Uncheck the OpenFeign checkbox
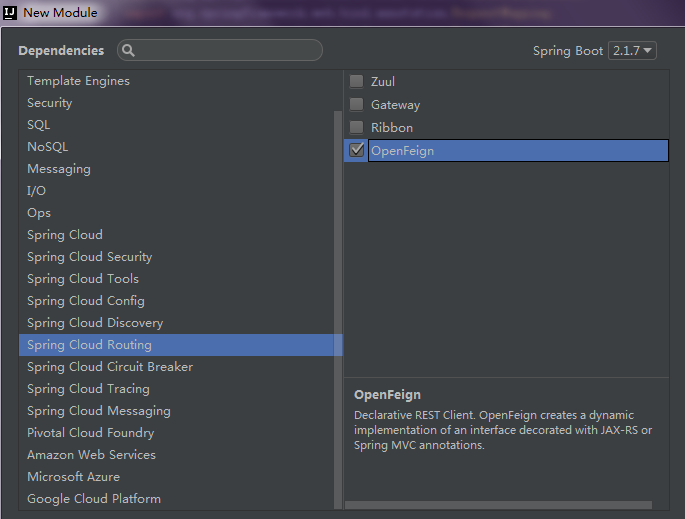685x519 pixels. coord(356,150)
